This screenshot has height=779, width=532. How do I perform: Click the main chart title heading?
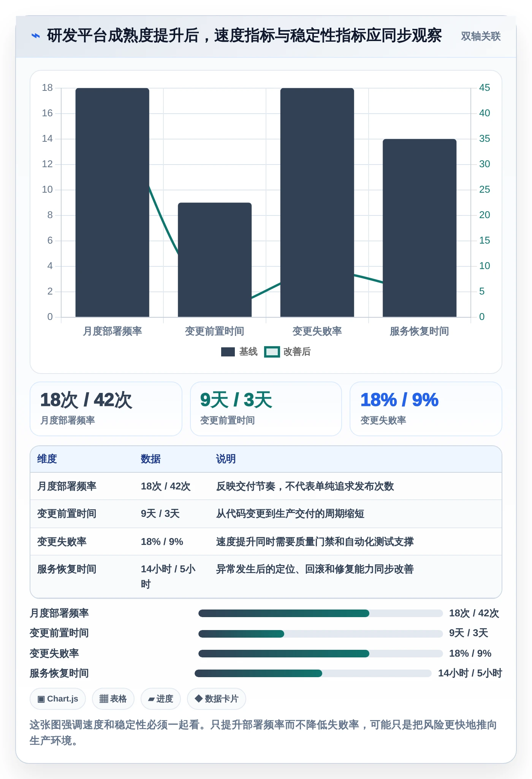244,36
